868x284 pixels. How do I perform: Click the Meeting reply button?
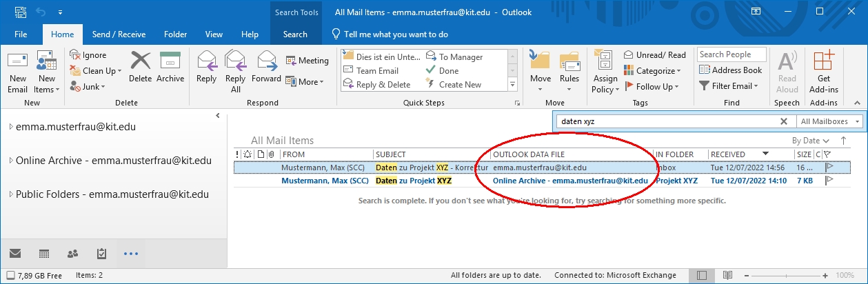click(x=307, y=61)
